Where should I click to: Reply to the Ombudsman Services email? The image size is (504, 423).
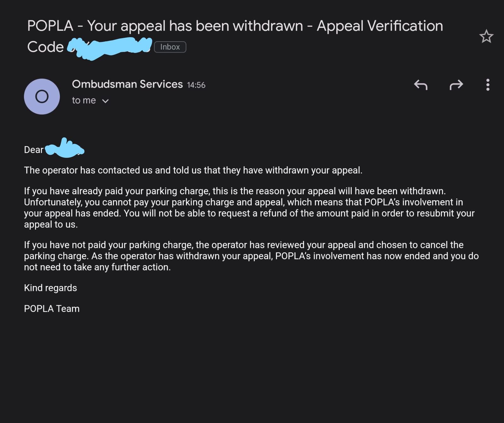420,85
